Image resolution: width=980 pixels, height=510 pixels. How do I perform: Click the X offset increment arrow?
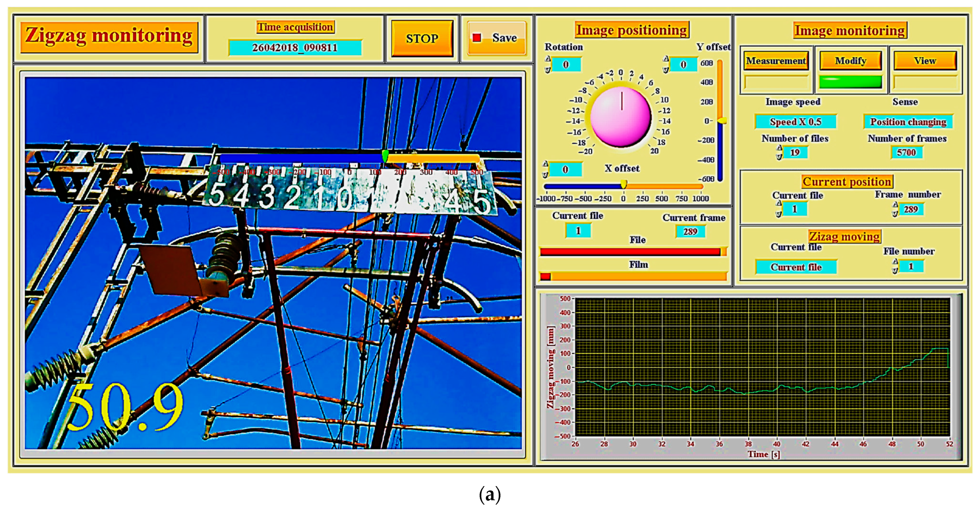pos(545,164)
